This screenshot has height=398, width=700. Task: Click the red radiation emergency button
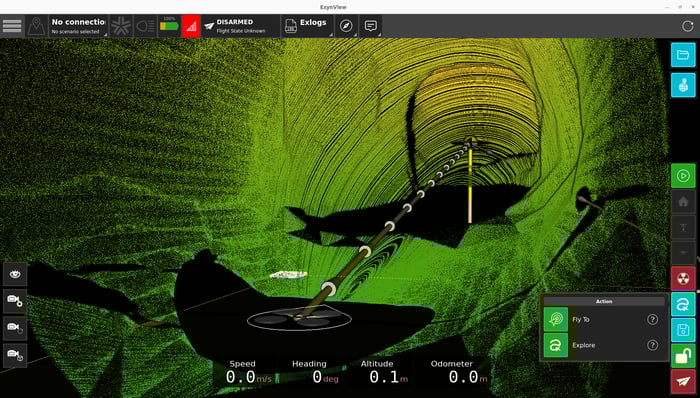(683, 278)
